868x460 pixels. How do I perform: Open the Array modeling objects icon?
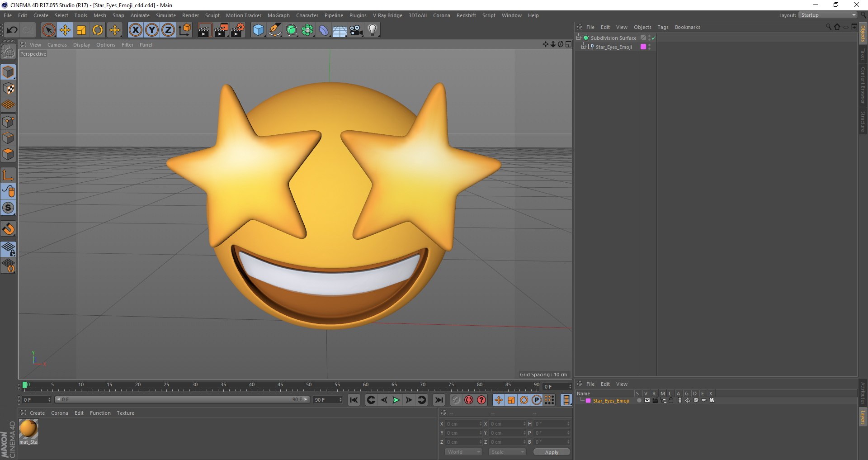point(307,30)
